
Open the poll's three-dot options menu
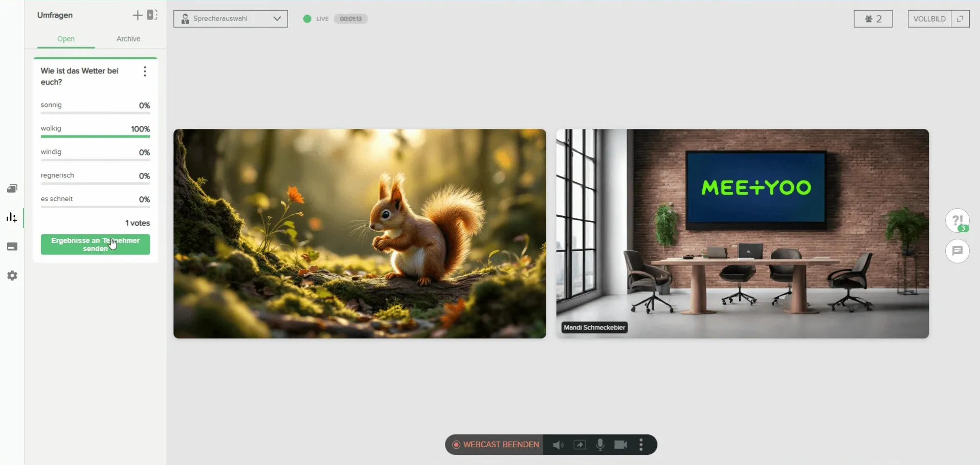point(145,72)
